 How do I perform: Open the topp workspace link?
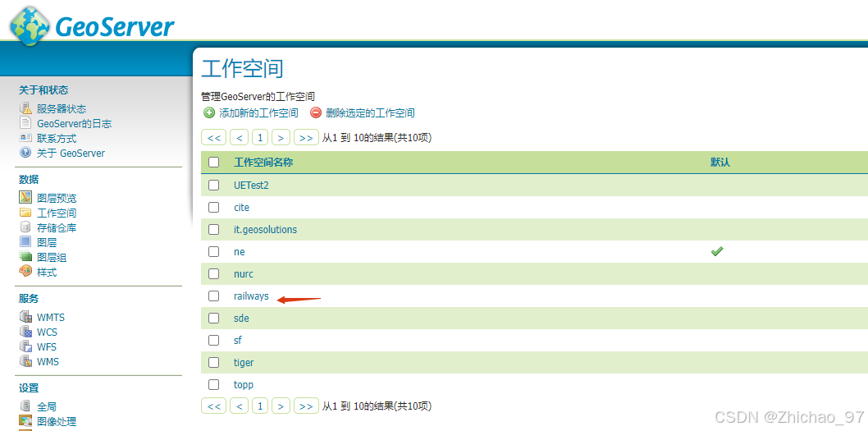click(x=244, y=384)
